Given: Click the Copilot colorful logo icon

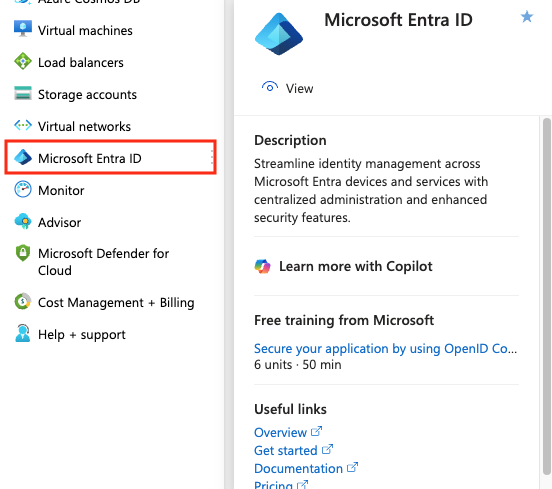Looking at the screenshot, I should [x=263, y=266].
